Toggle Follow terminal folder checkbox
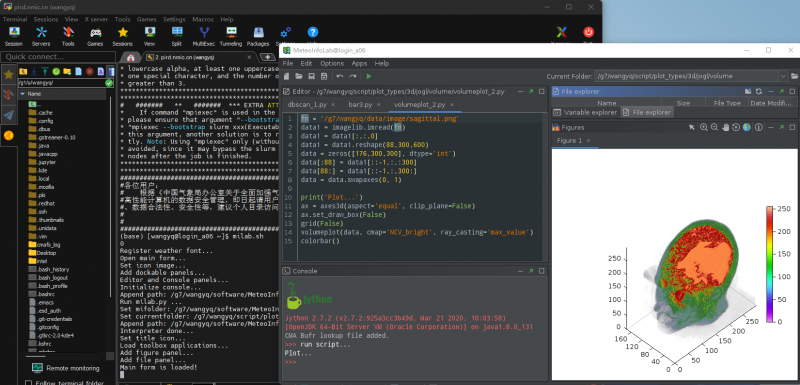The width and height of the screenshot is (800, 385). [x=29, y=382]
